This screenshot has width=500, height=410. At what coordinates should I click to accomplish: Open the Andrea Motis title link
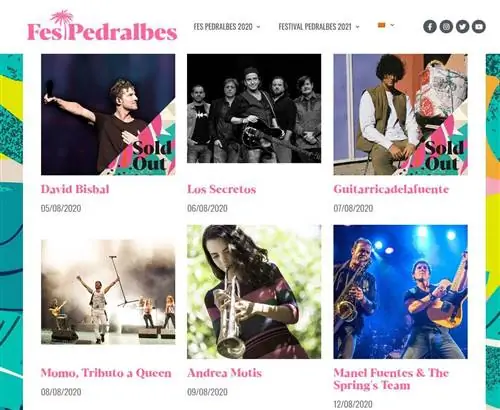coord(224,373)
